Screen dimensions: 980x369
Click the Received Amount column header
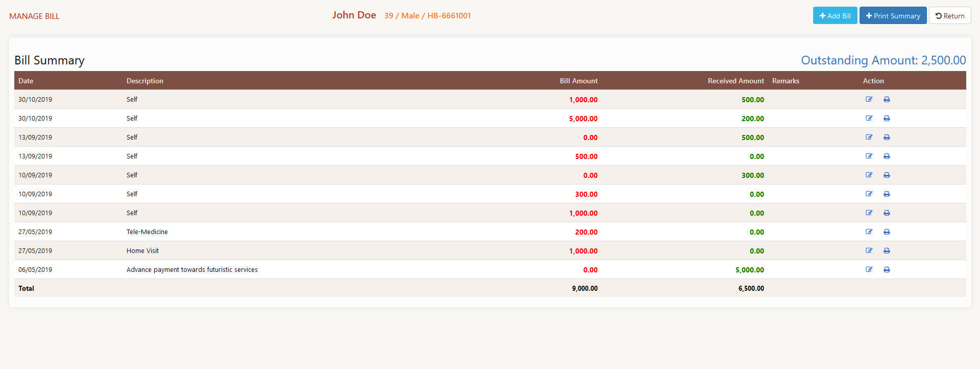[x=736, y=81]
